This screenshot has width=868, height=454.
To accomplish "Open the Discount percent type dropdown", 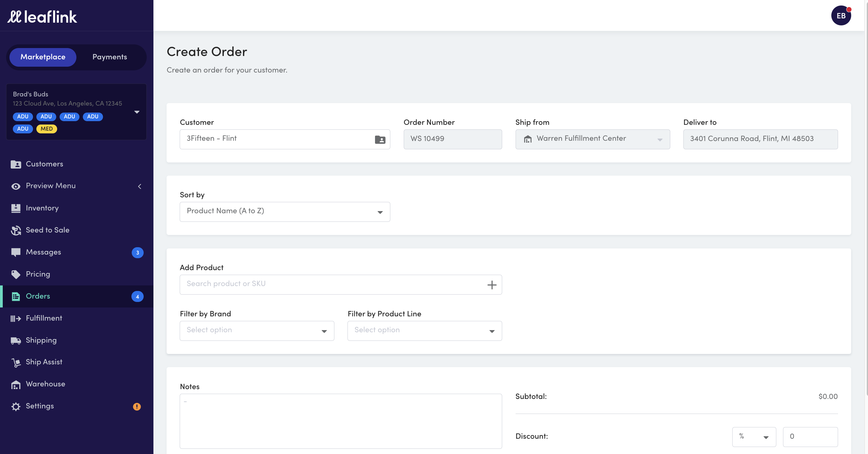I will [754, 437].
